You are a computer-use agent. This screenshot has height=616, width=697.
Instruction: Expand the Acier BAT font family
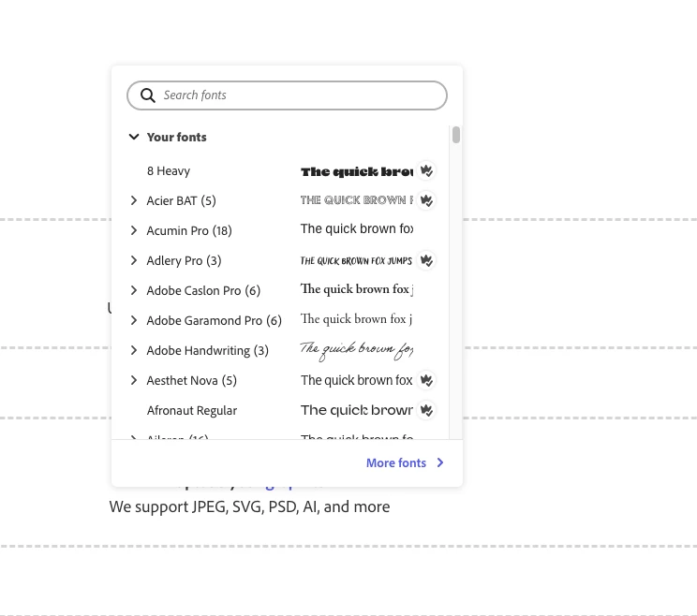(x=134, y=200)
